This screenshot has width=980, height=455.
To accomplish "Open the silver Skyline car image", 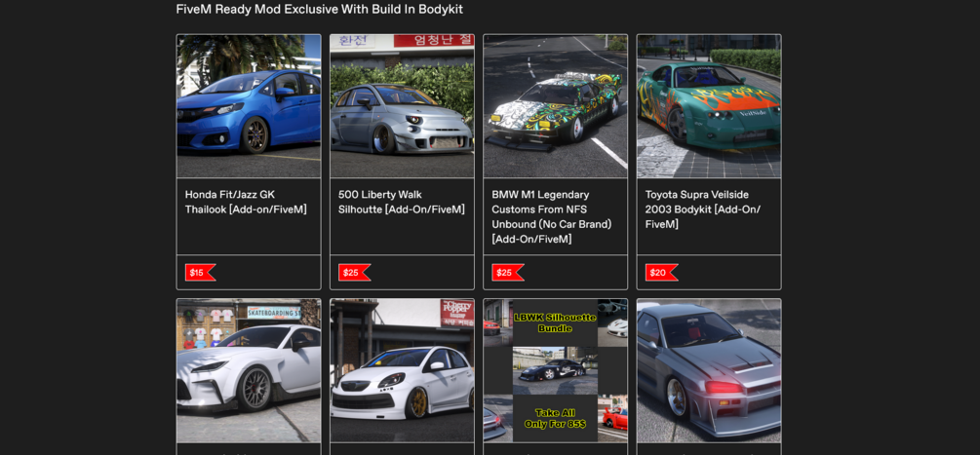I will click(x=709, y=371).
